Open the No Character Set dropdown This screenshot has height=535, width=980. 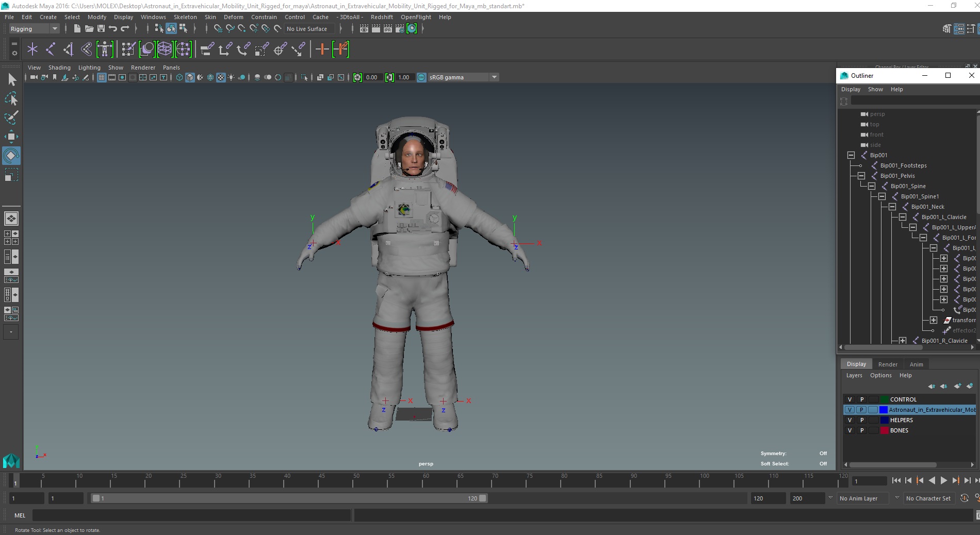928,498
